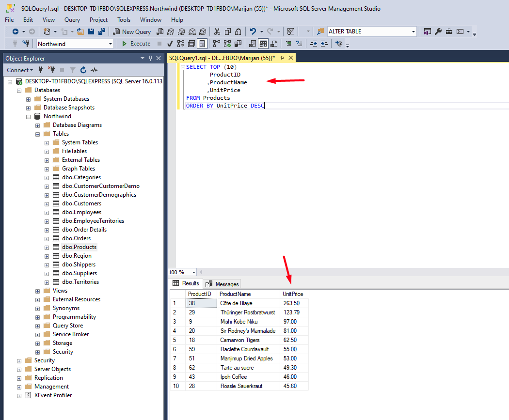Open the Connect dropdown in Object Explorer
Viewport: 509px width, 420px height.
pos(20,70)
